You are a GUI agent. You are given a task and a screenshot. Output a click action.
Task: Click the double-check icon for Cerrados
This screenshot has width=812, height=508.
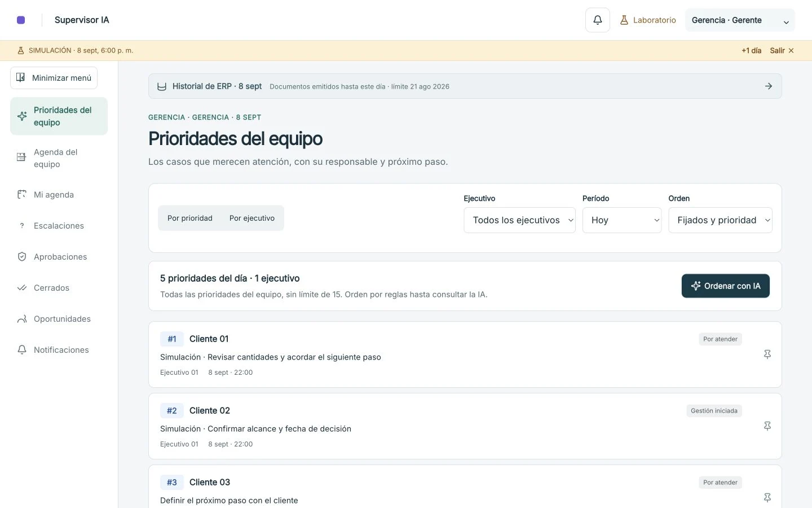pyautogui.click(x=21, y=288)
